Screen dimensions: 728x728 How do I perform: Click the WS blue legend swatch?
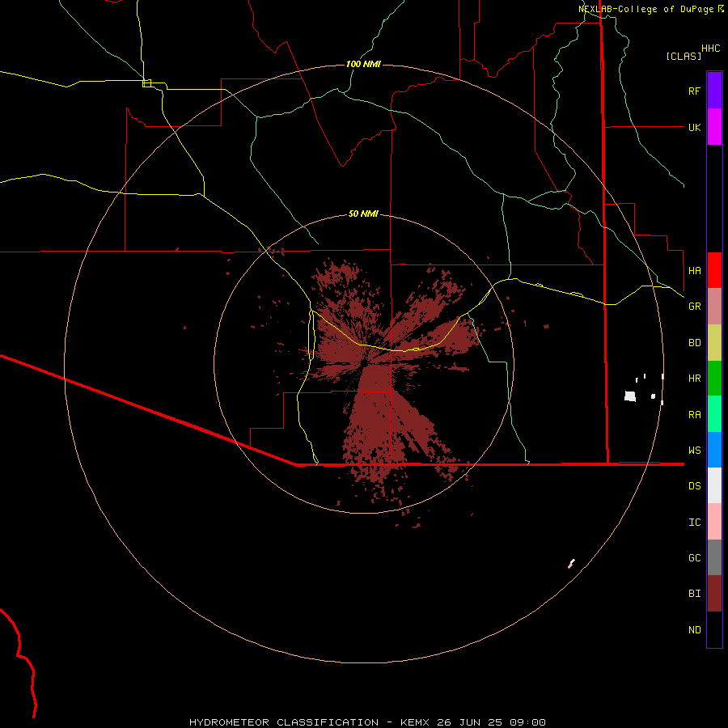(714, 450)
